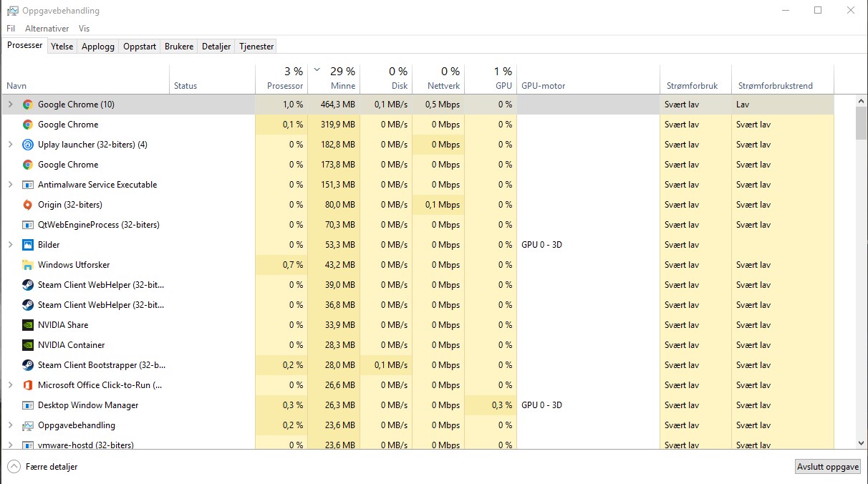The width and height of the screenshot is (868, 484).
Task: Expand Antimalware Service Executable row
Action: pos(10,185)
